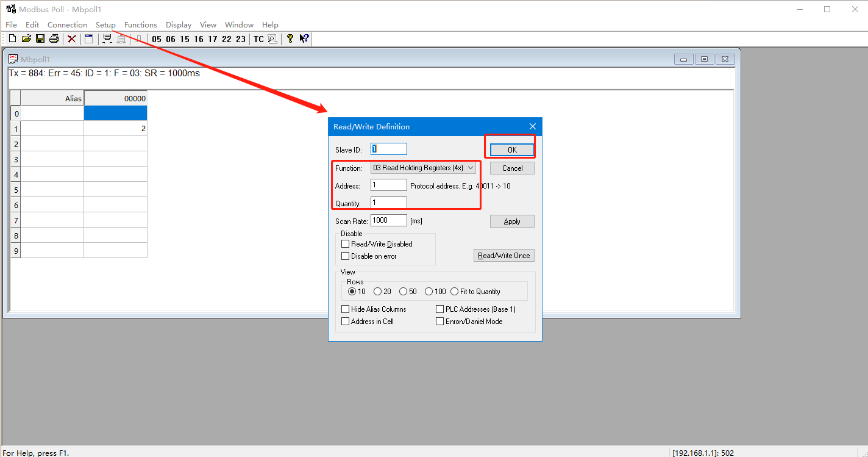Select the 20 rows radio button
The height and width of the screenshot is (457, 868).
378,292
